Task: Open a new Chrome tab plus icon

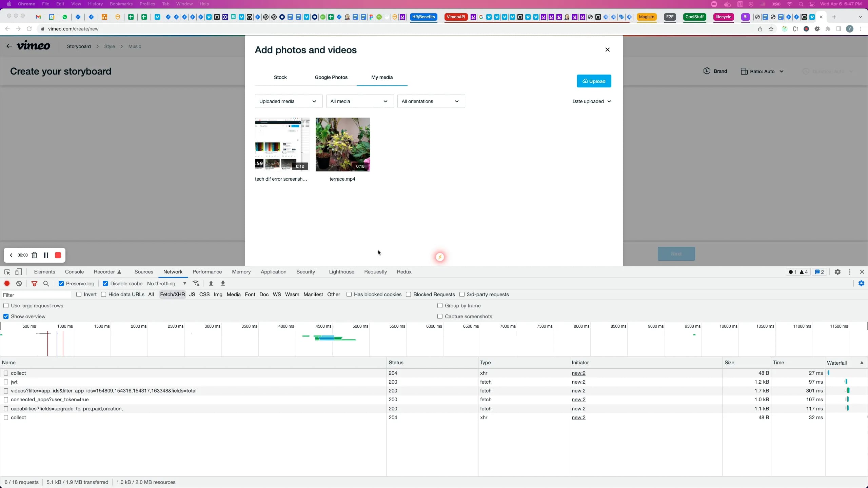Action: [834, 17]
